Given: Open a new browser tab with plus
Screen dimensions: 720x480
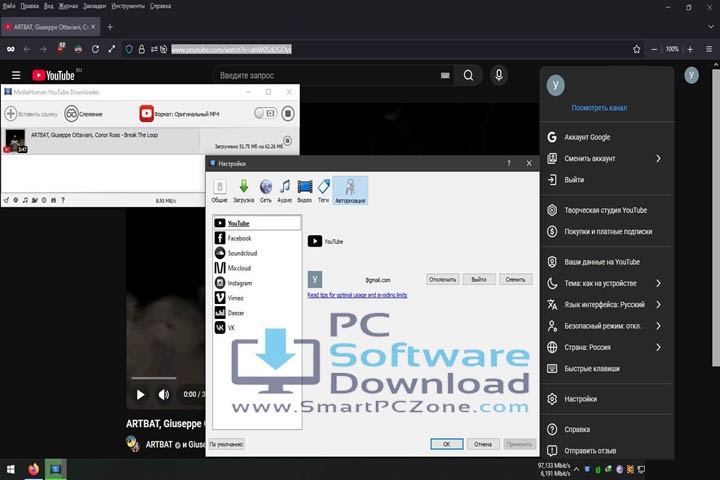Looking at the screenshot, I should pos(110,27).
